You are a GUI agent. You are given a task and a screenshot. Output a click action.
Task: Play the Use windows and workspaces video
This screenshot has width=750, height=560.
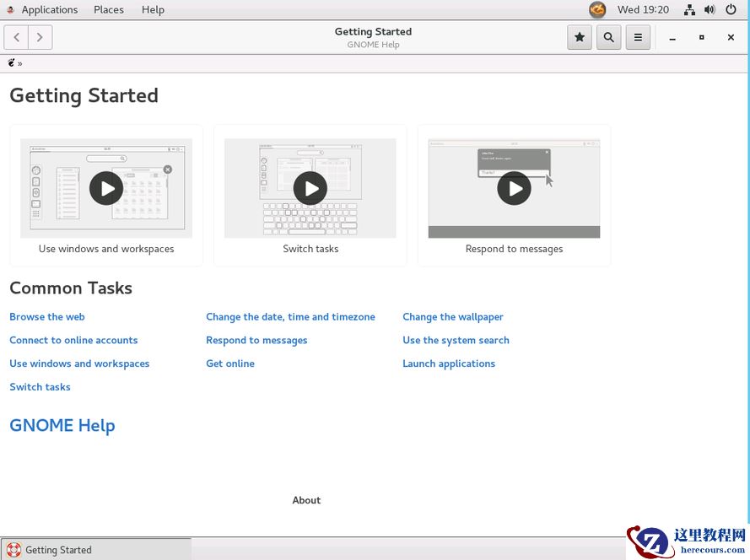pos(106,188)
